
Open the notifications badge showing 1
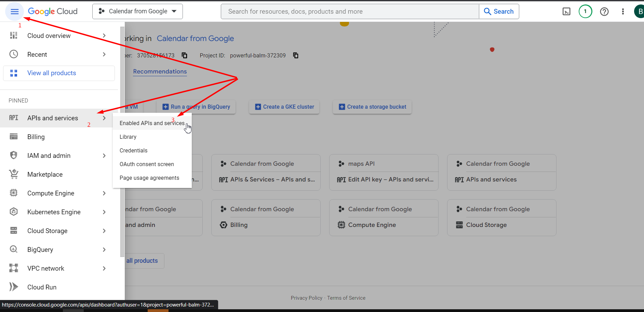(x=585, y=12)
